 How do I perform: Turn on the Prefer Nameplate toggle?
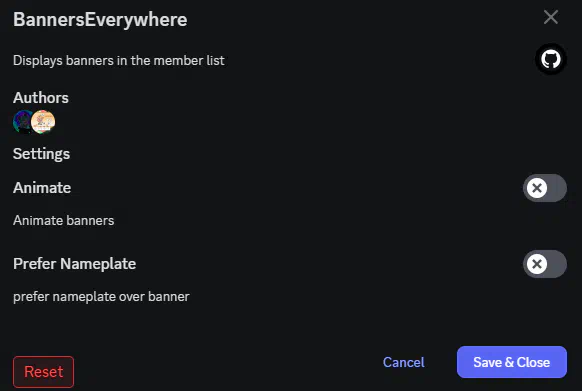(545, 264)
